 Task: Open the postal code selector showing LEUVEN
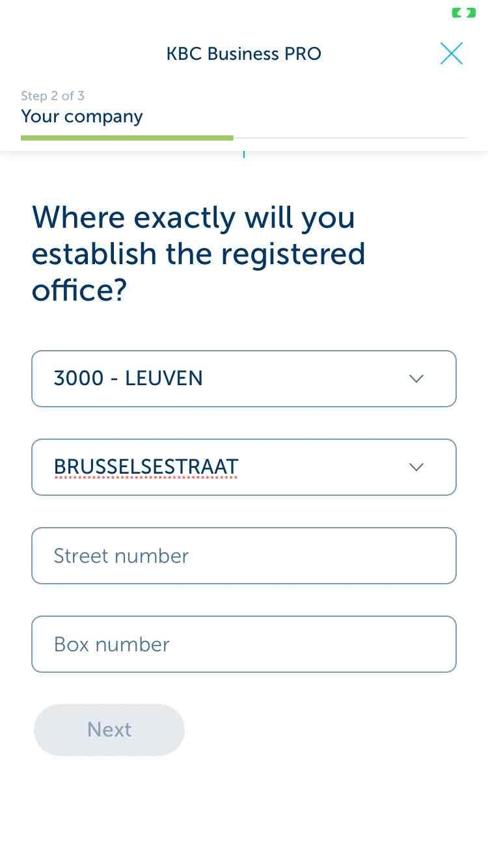point(244,379)
